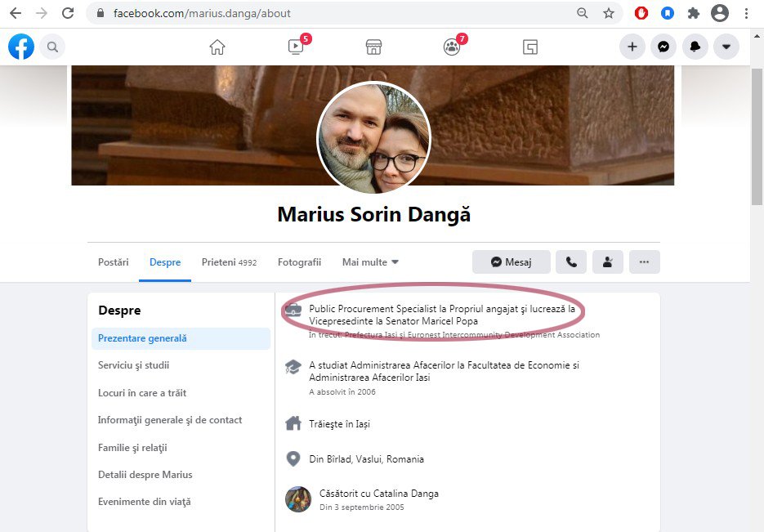Open Facebook search magnifier
764x532 pixels.
point(52,47)
